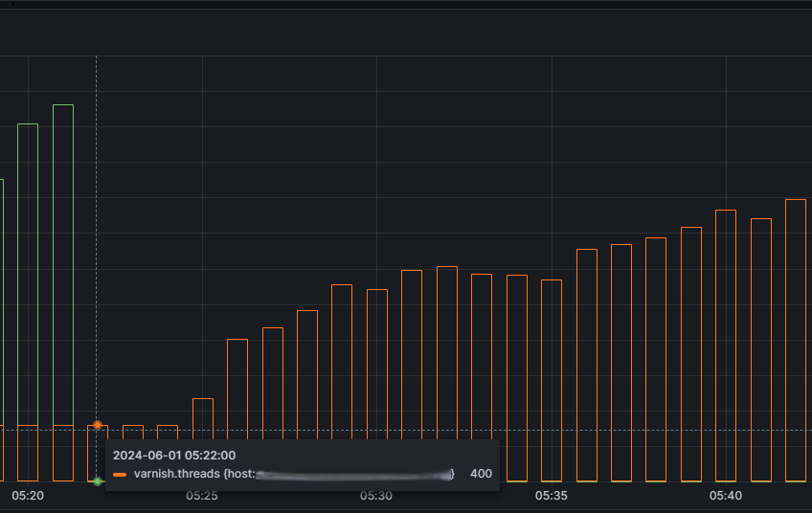Image resolution: width=812 pixels, height=513 pixels.
Task: Select the 05:40 x-axis time label
Action: [726, 496]
